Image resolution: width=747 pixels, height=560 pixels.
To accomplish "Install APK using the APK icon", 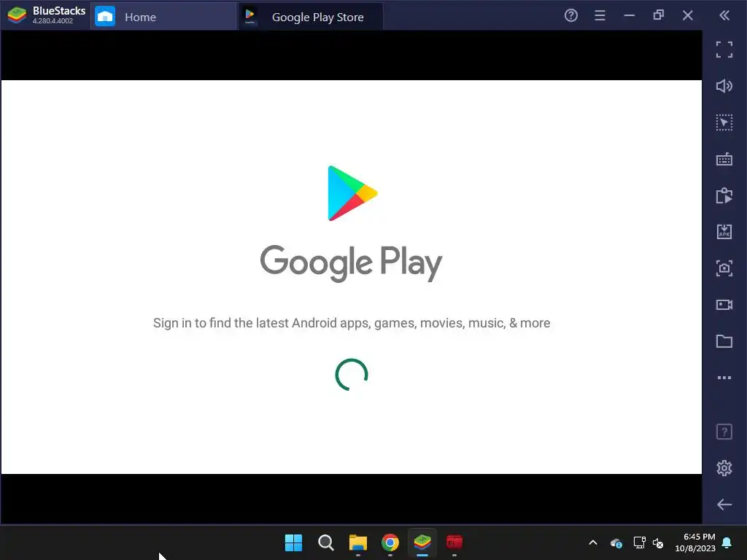I will (x=724, y=231).
